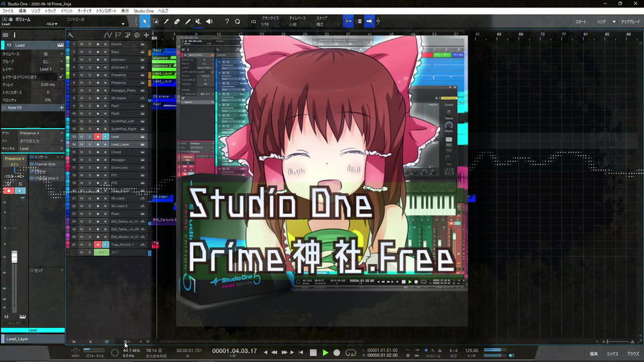Click the 125.00 tempo field
644x362 pixels.
(472, 351)
